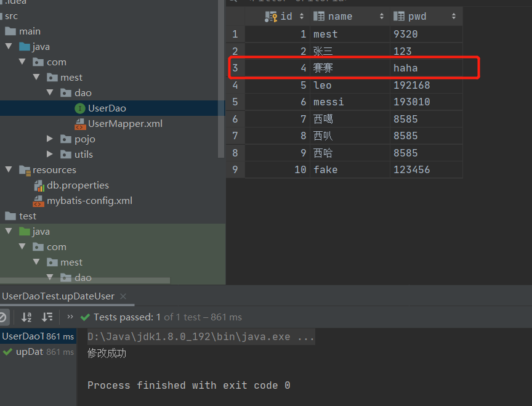The image size is (532, 406).
Task: Select the pwd cell '9320'
Action: (426, 34)
